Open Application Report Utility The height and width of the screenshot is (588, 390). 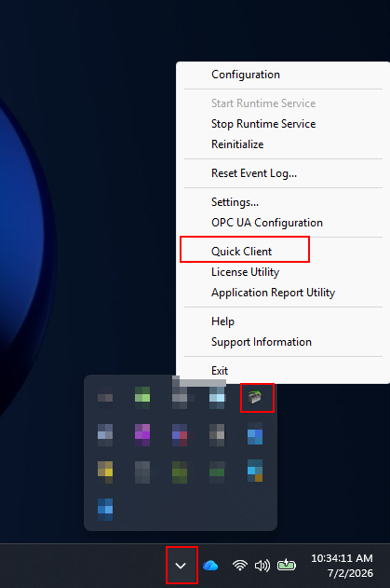(273, 293)
